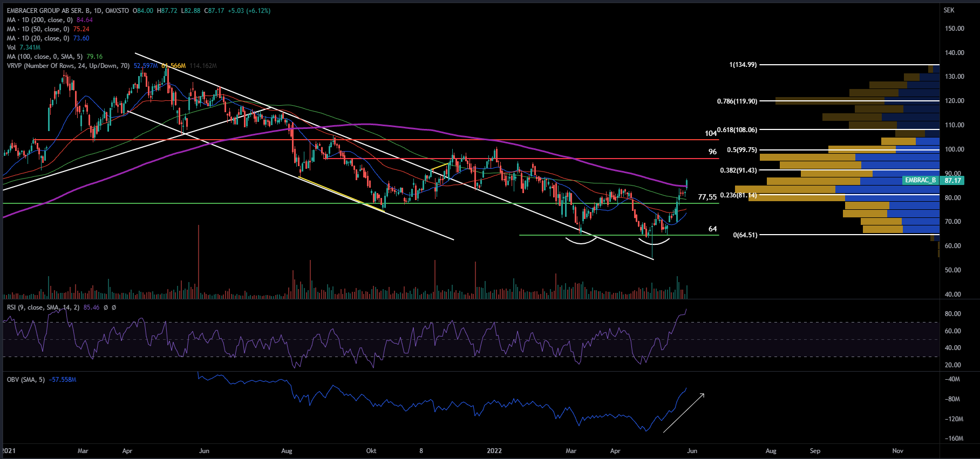980x459 pixels.
Task: Select the 0(64.51) Fibonacci level label
Action: [745, 235]
